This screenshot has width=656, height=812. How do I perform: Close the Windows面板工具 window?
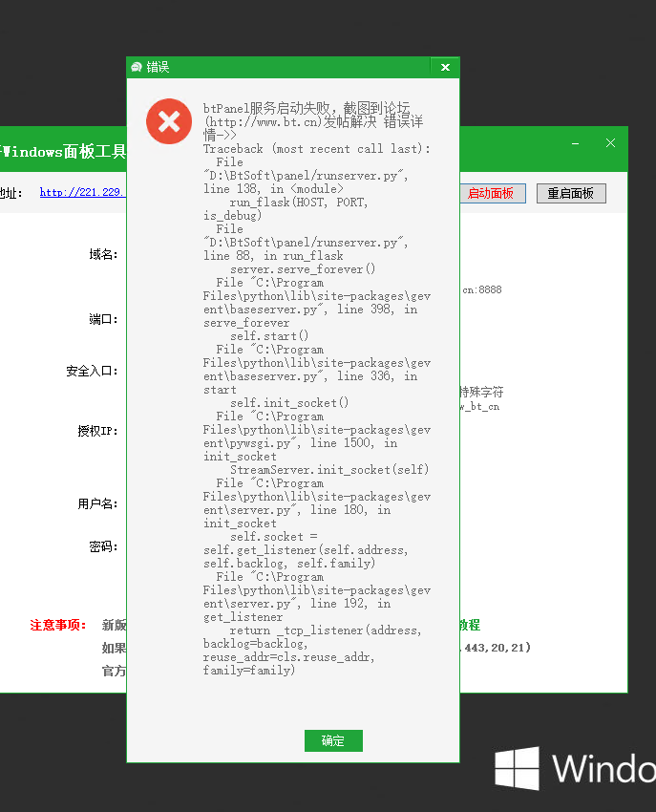click(x=611, y=143)
